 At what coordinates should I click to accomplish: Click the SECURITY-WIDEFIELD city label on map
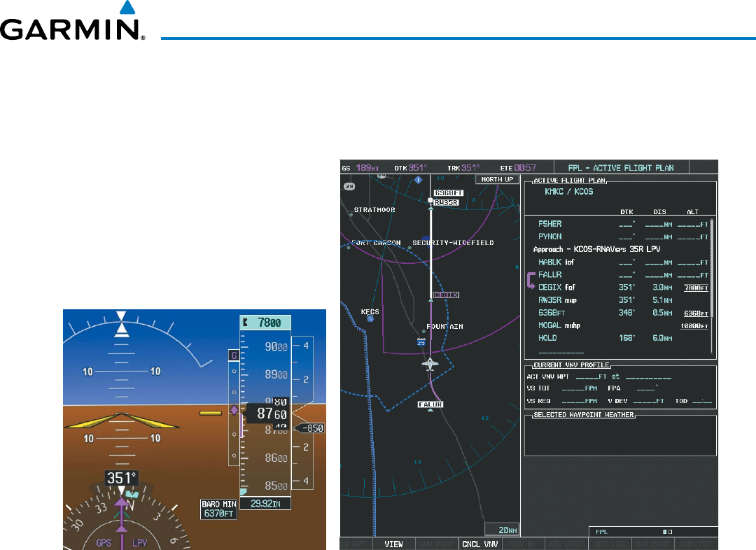(453, 243)
